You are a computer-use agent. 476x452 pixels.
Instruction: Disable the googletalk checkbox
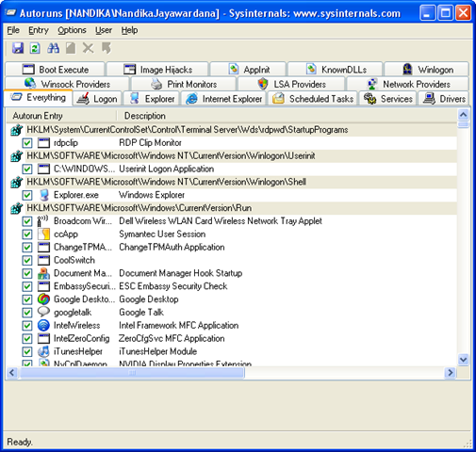click(27, 313)
